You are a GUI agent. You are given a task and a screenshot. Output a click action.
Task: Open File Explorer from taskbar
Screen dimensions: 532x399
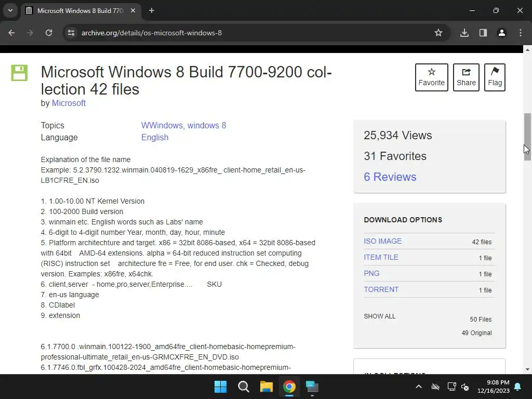(x=267, y=387)
